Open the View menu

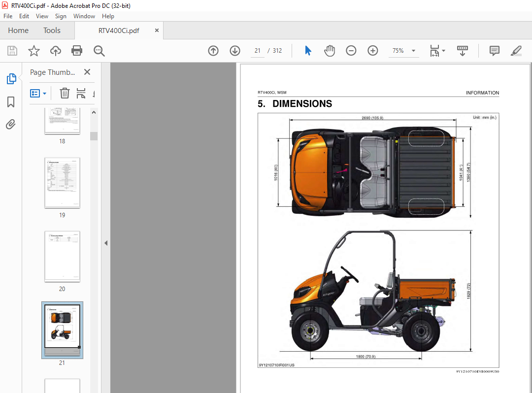click(42, 16)
